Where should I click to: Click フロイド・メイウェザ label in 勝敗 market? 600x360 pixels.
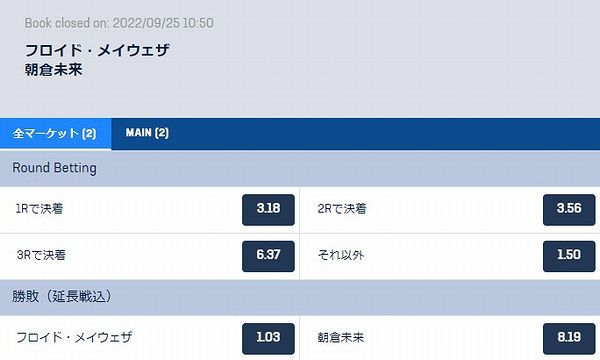(x=74, y=337)
